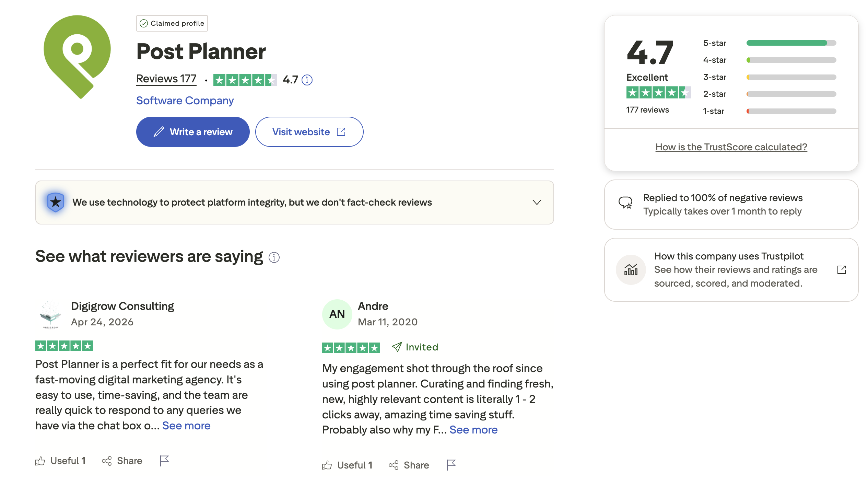This screenshot has width=868, height=486.
Task: Click the large 4.7 TrustScore number
Action: pos(650,53)
